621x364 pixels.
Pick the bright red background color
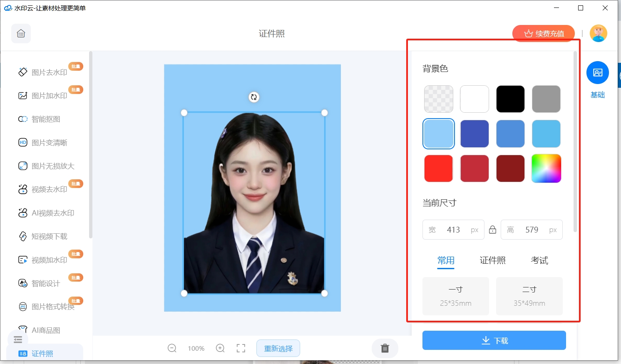point(438,168)
